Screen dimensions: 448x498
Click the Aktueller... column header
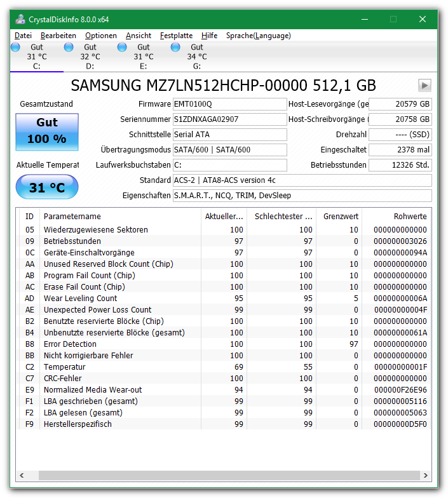(224, 216)
